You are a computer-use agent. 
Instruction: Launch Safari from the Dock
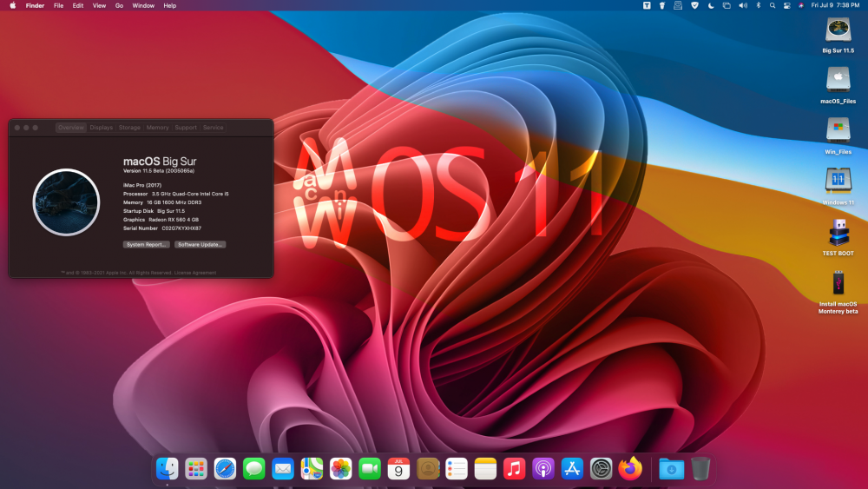pos(226,469)
